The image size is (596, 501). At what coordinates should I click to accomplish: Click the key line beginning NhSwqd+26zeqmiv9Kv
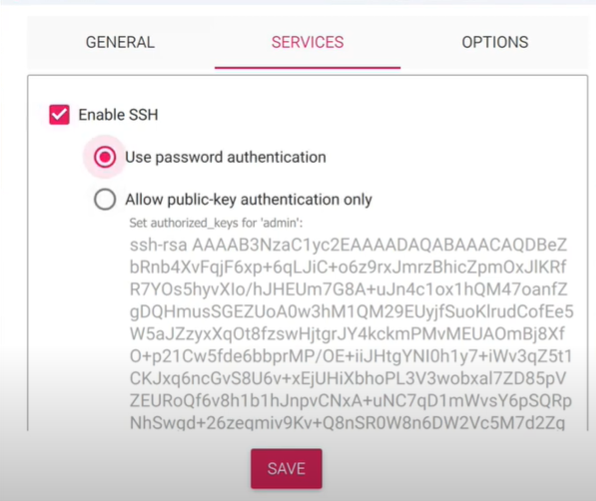click(347, 423)
